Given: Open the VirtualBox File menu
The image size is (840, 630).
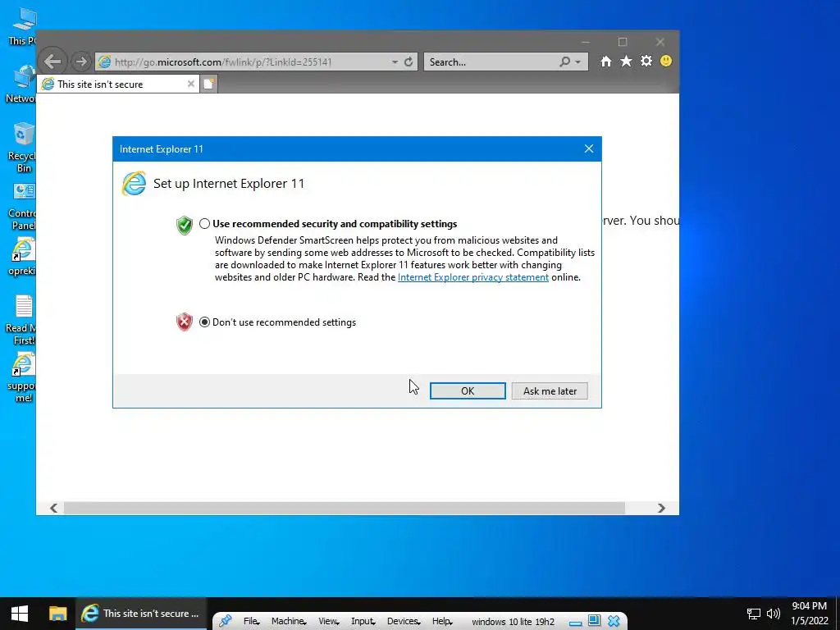Looking at the screenshot, I should (251, 622).
